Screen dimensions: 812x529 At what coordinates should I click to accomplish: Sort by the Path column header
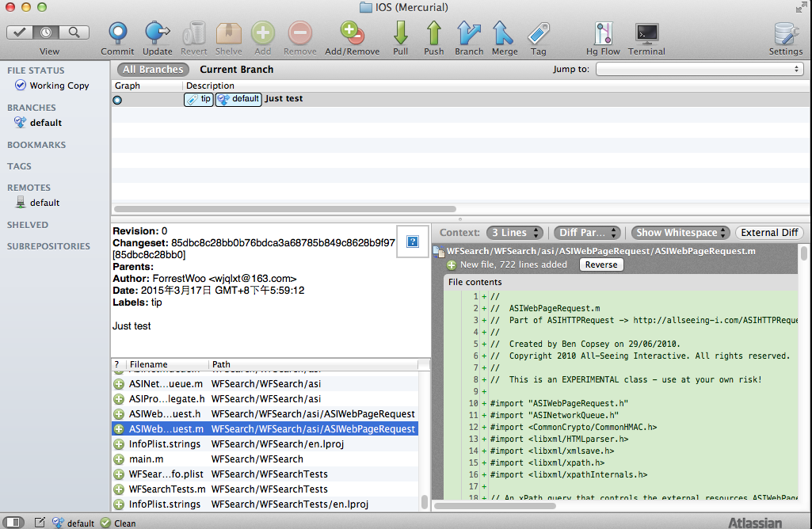(x=313, y=364)
